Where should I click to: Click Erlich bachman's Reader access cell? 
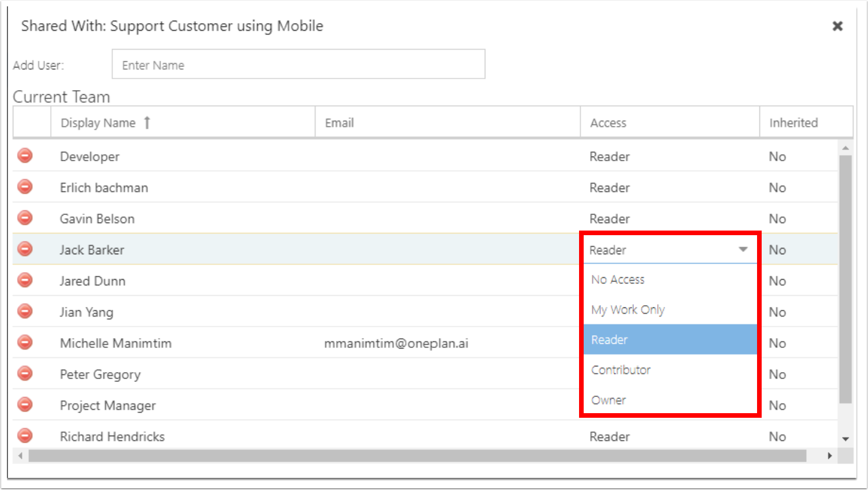tap(670, 187)
